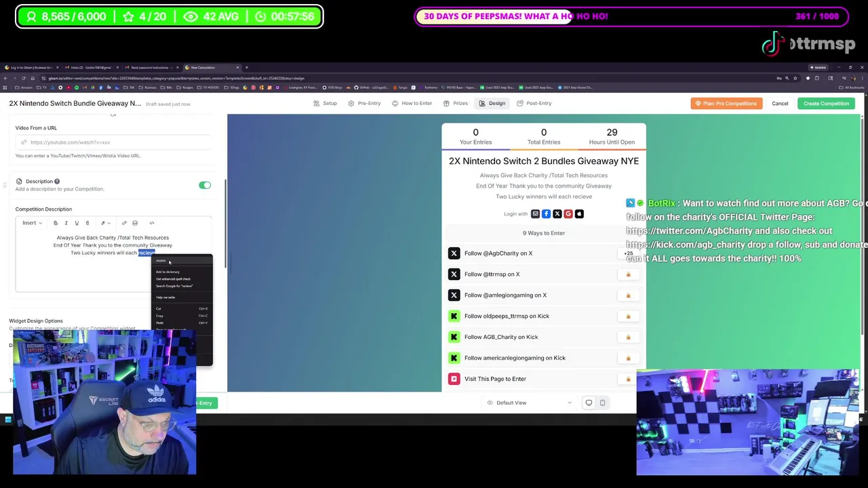The height and width of the screenshot is (488, 868).
Task: Go to the Prizes step tab
Action: [x=456, y=103]
